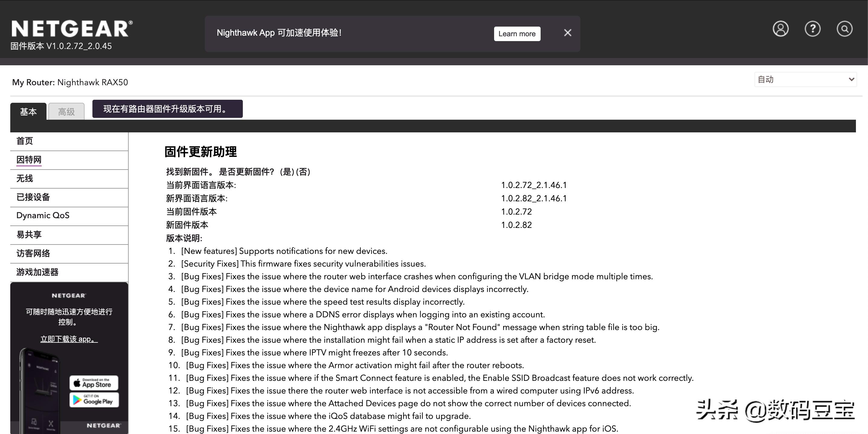Dismiss the Nighthawk App banner
This screenshot has height=434, width=868.
567,33
